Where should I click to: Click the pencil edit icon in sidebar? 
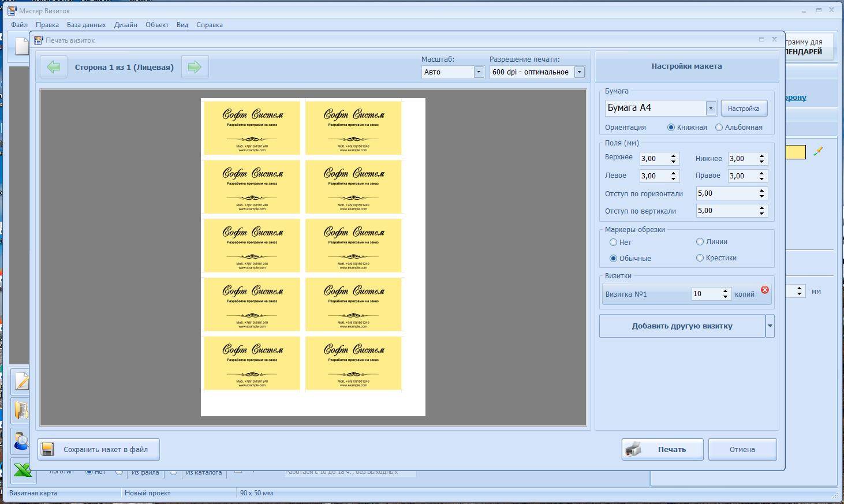(22, 381)
